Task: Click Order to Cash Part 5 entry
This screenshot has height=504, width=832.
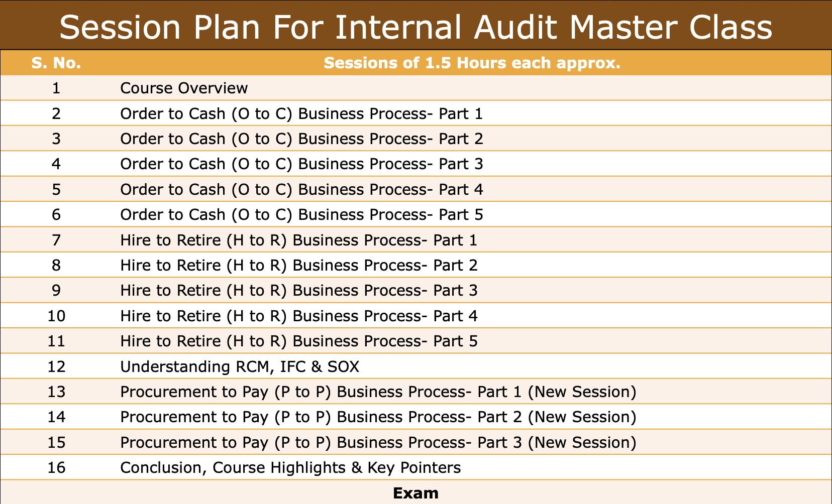Action: [301, 215]
